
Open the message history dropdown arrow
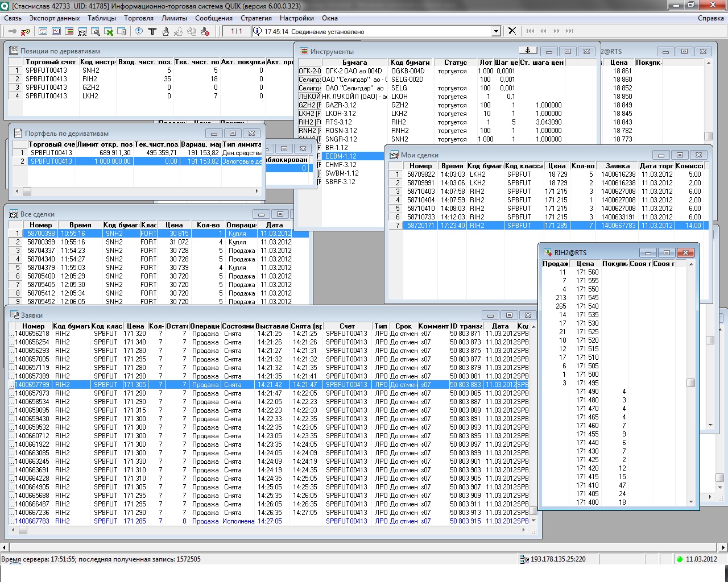click(496, 31)
